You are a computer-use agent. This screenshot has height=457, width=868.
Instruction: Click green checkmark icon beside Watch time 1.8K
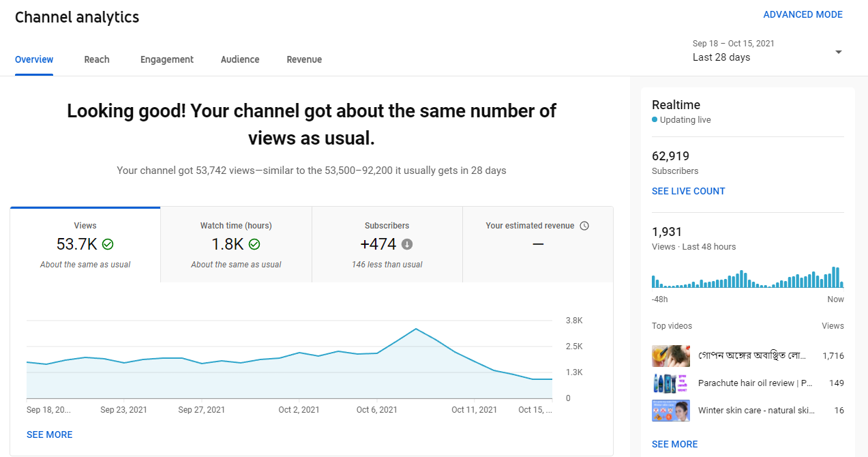pos(254,244)
